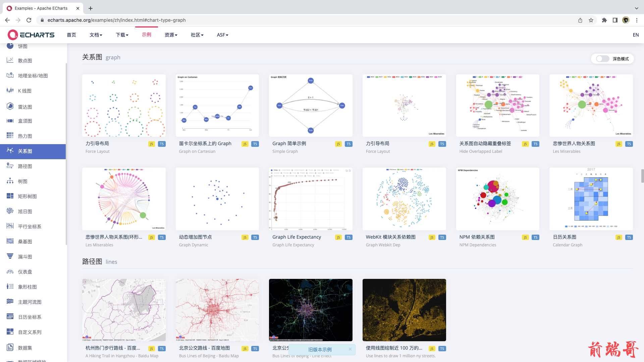Select the boxplot (盒须图) sidebar icon
This screenshot has width=644, height=362.
coord(10,121)
